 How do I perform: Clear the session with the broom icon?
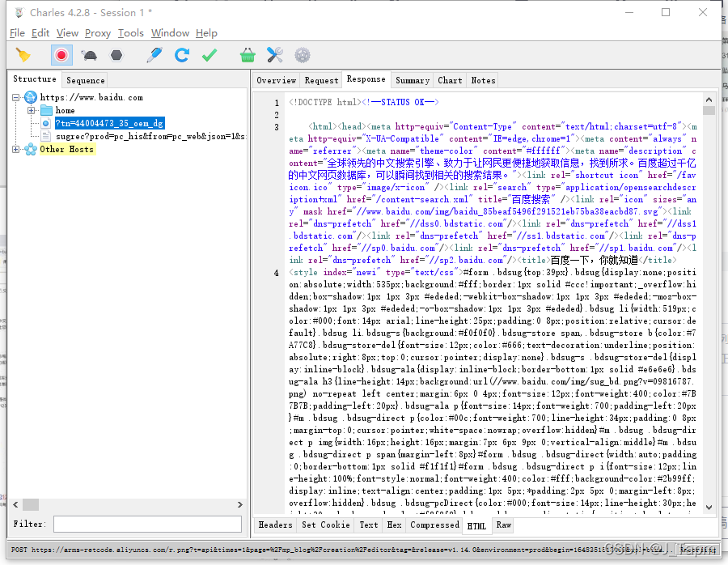pos(23,55)
